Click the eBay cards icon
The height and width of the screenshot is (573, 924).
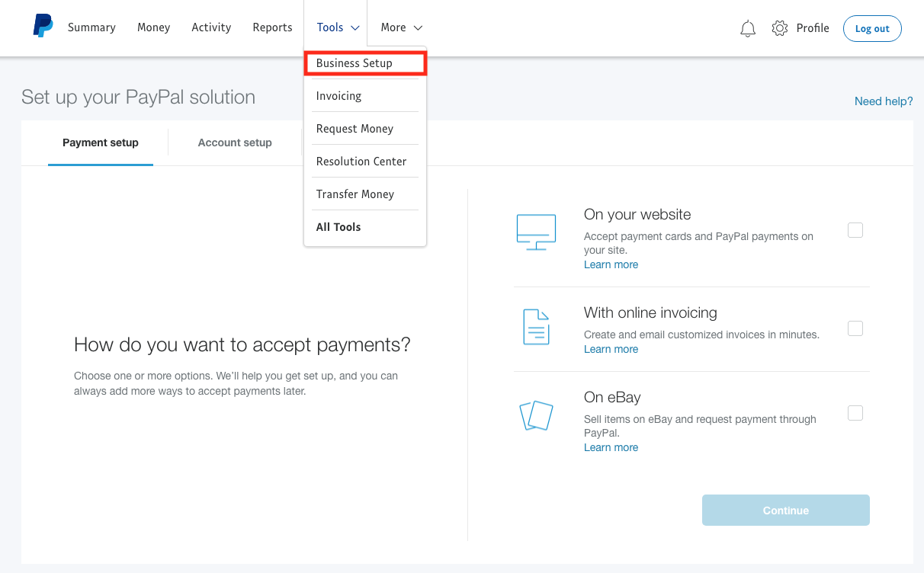point(536,415)
